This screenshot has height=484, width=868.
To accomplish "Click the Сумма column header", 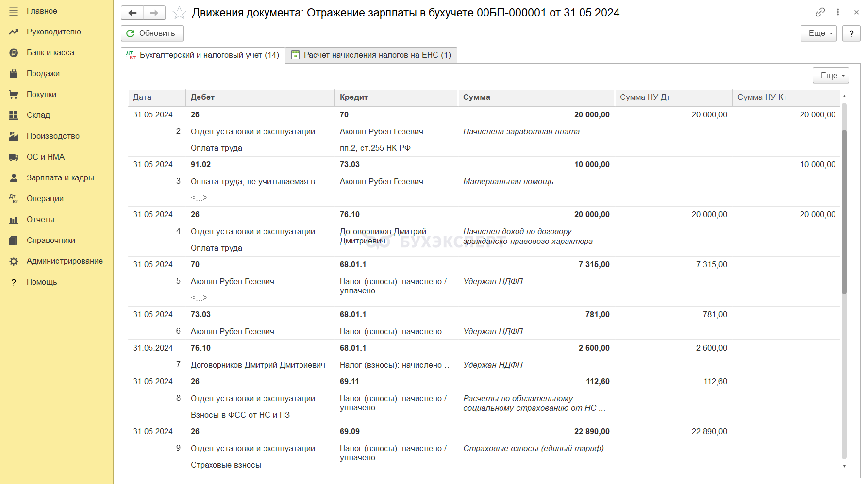I will (536, 97).
